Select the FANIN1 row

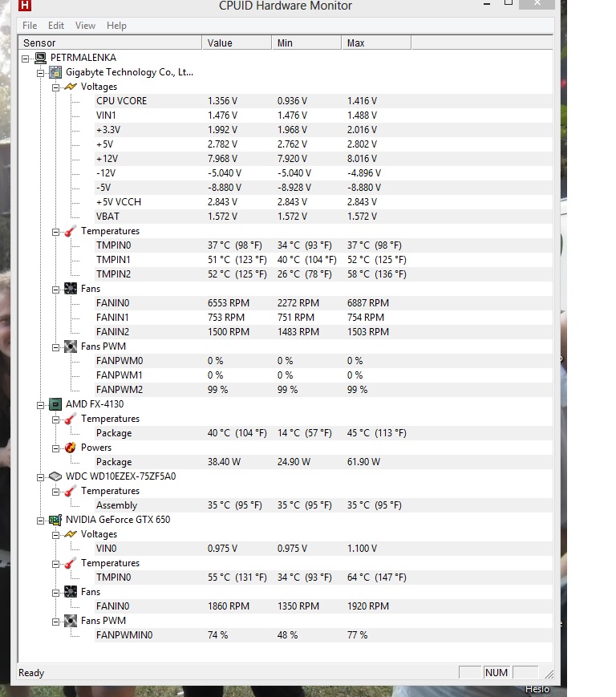pyautogui.click(x=323, y=318)
